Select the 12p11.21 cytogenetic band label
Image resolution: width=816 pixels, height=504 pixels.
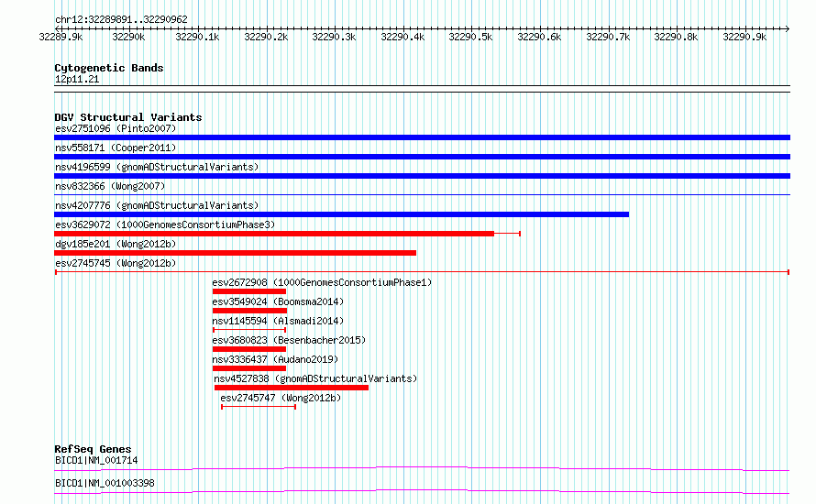pos(76,79)
